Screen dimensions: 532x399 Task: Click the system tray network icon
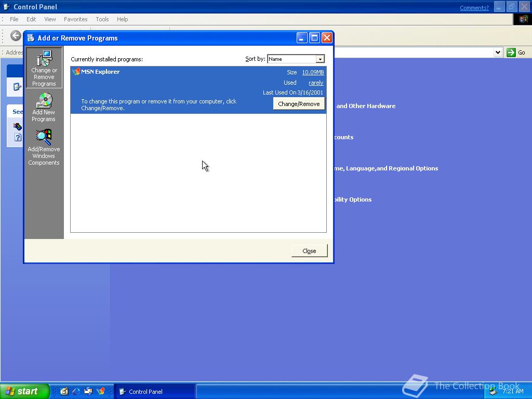click(x=494, y=392)
